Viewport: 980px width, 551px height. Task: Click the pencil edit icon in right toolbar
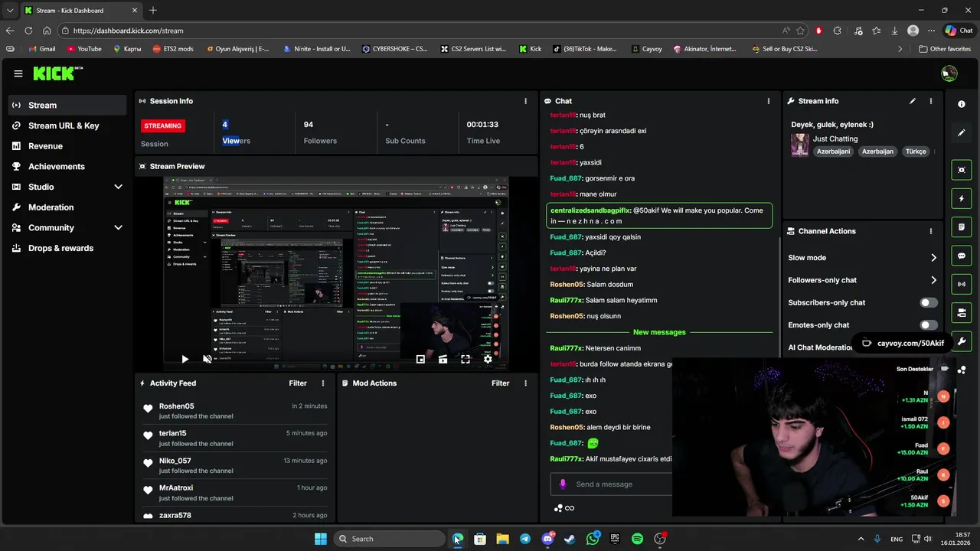point(962,132)
